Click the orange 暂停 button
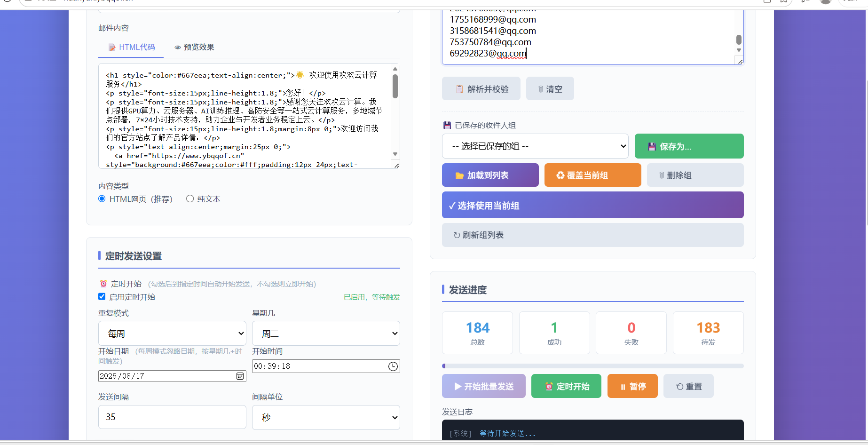Image resolution: width=868 pixels, height=445 pixels. coord(632,386)
